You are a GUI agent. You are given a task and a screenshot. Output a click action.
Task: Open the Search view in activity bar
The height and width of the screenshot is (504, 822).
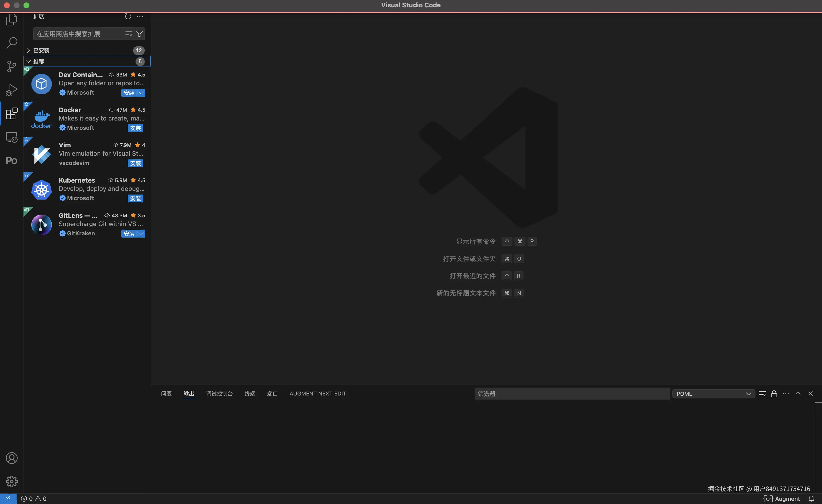tap(11, 43)
